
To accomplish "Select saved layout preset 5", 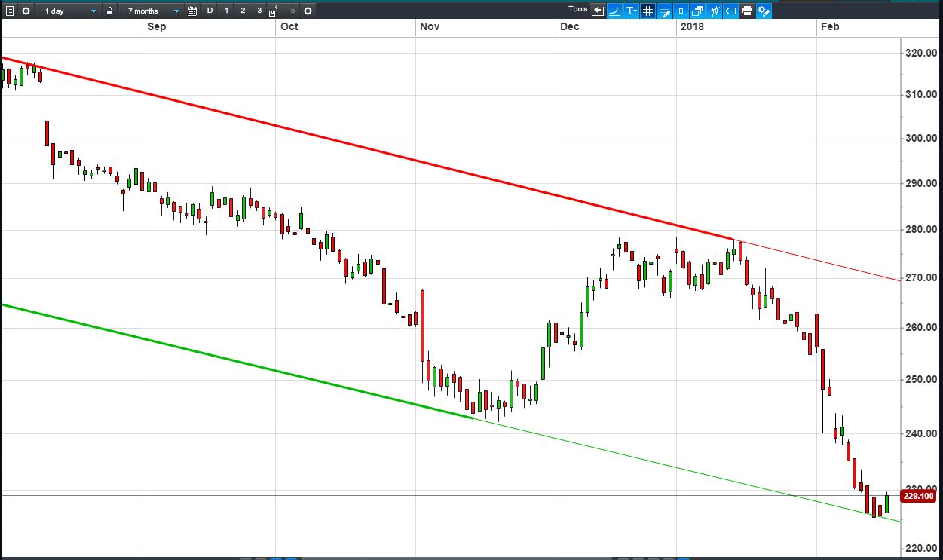I will coord(292,11).
